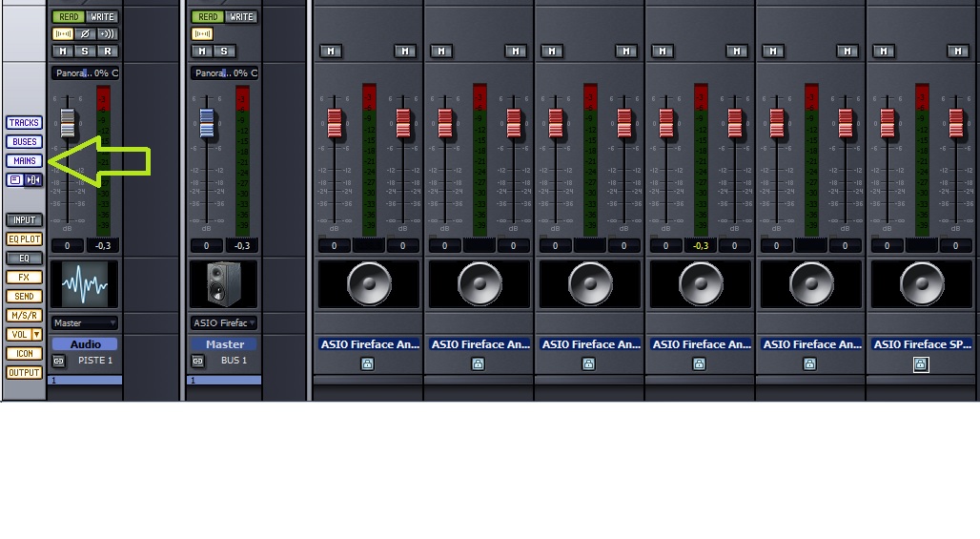This screenshot has height=539, width=980.
Task: Show the MAINS strips
Action: 25,160
